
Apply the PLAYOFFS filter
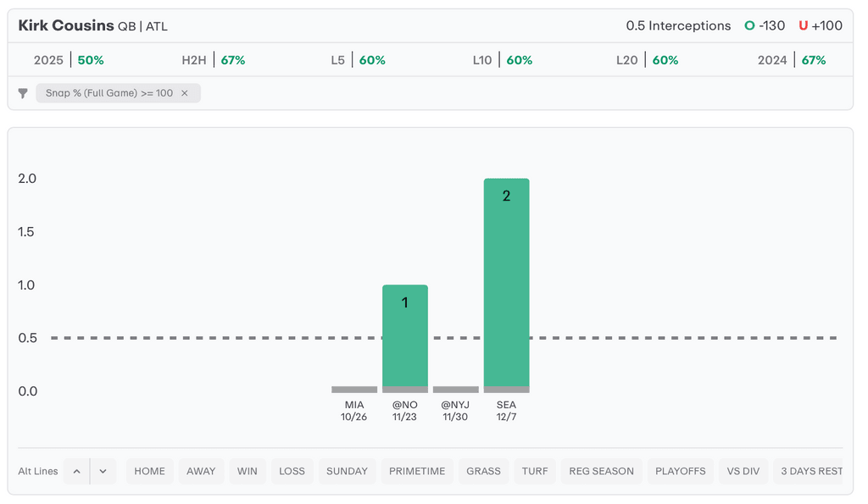pos(681,471)
